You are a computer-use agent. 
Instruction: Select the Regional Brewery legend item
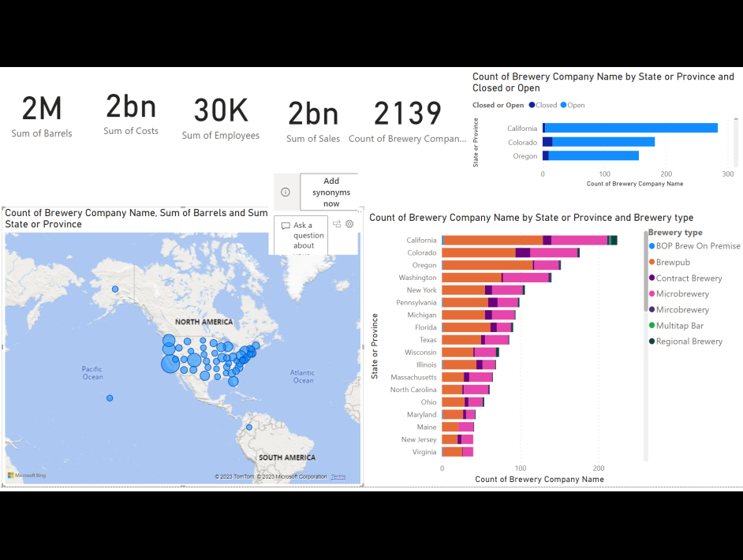tap(651, 341)
